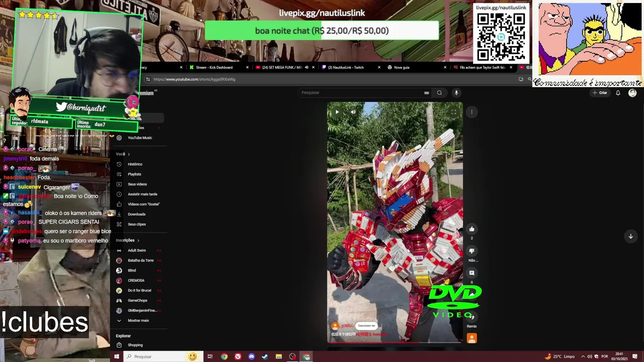Image resolution: width=644 pixels, height=362 pixels.
Task: Open Discord from the taskbar
Action: click(x=252, y=356)
